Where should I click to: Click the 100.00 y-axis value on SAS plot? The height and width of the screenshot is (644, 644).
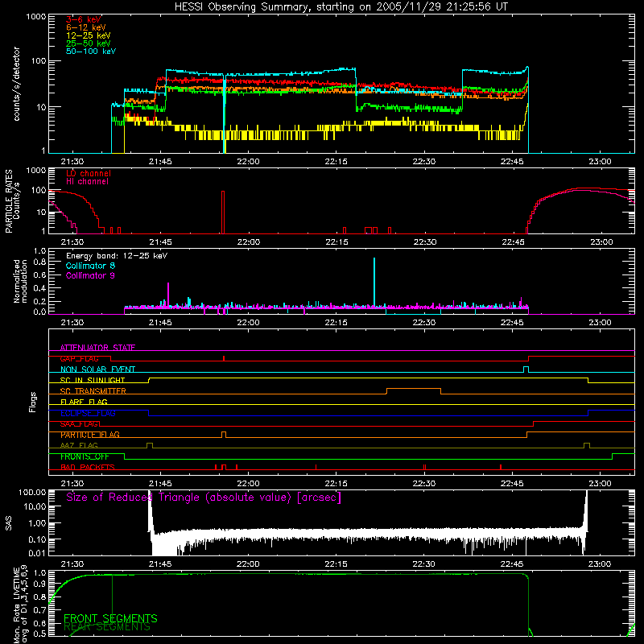(x=32, y=492)
